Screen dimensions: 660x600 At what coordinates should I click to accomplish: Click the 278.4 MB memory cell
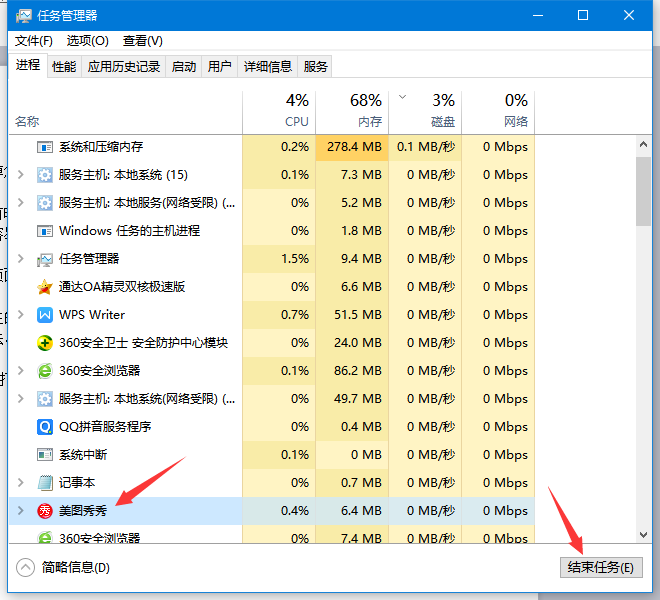click(x=352, y=147)
